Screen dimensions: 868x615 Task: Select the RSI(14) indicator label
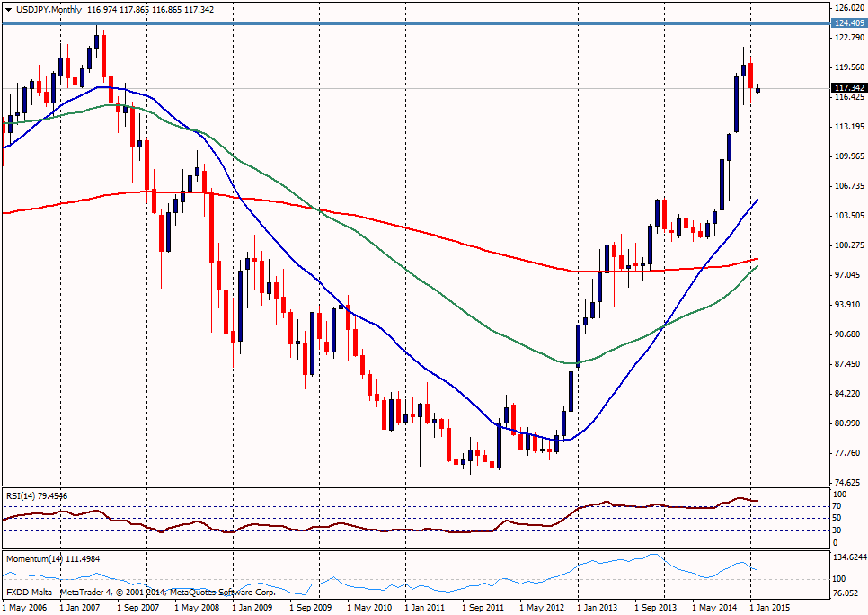coord(36,495)
